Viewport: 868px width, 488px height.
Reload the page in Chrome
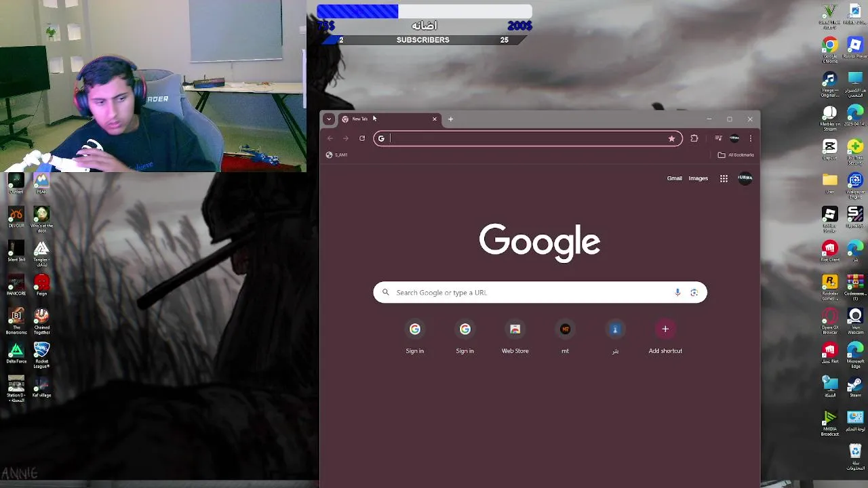tap(362, 138)
